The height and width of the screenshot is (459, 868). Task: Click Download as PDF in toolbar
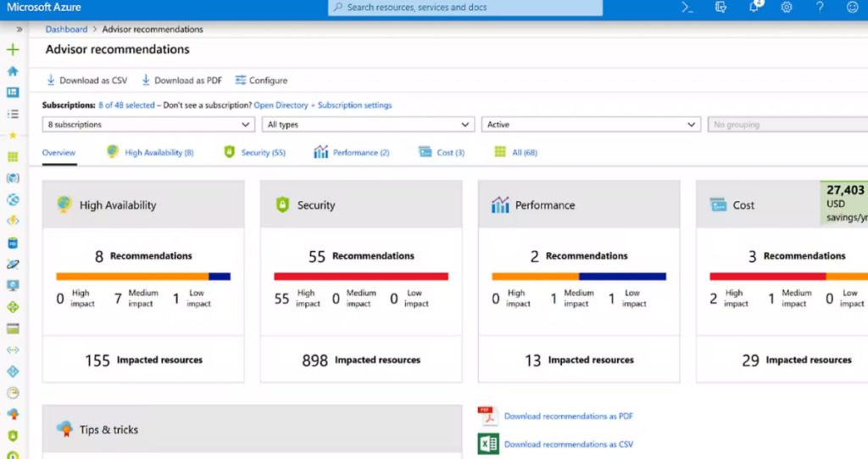pos(181,81)
